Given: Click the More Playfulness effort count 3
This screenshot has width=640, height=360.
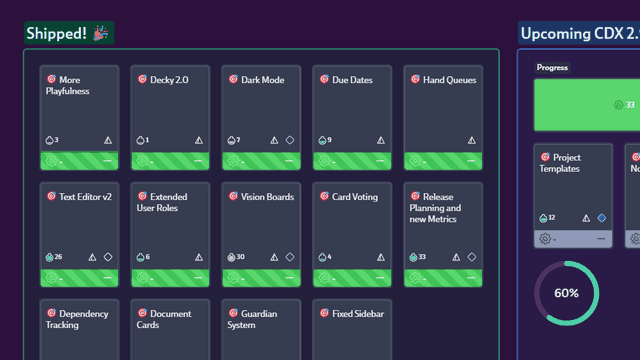Looking at the screenshot, I should click(x=52, y=140).
